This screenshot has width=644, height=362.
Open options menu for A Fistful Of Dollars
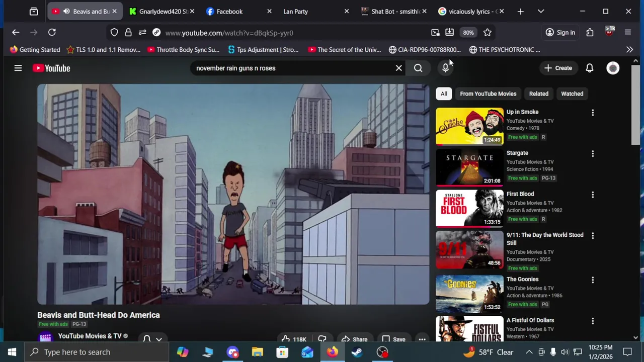pos(593,321)
